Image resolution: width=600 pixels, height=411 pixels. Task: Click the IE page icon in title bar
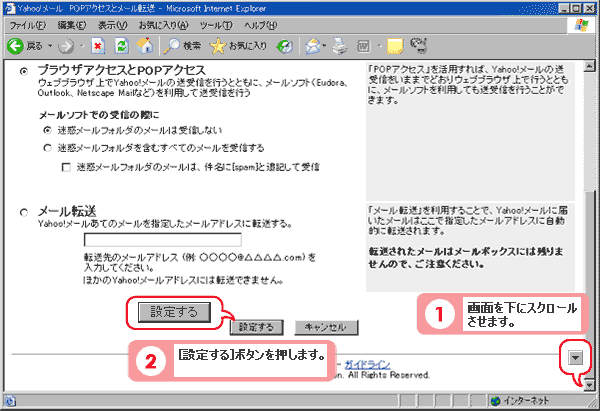(x=9, y=8)
